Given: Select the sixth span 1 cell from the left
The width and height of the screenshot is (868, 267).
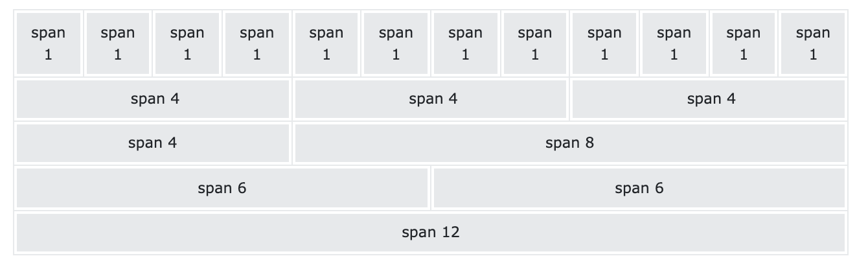Looking at the screenshot, I should [396, 43].
